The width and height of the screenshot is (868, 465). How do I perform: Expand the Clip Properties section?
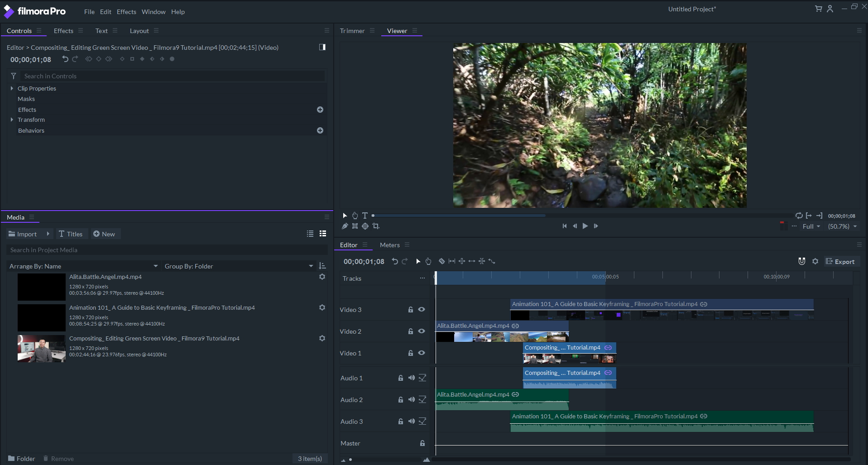coord(12,88)
